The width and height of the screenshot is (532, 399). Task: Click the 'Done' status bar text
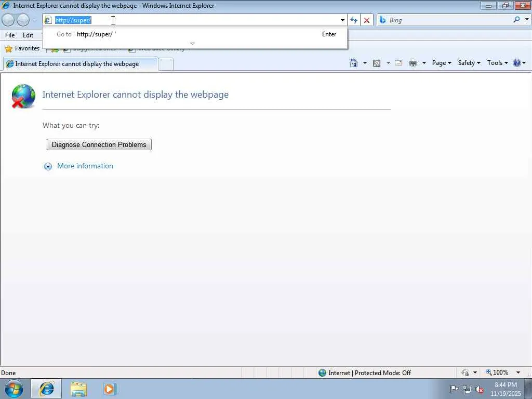tap(8, 373)
